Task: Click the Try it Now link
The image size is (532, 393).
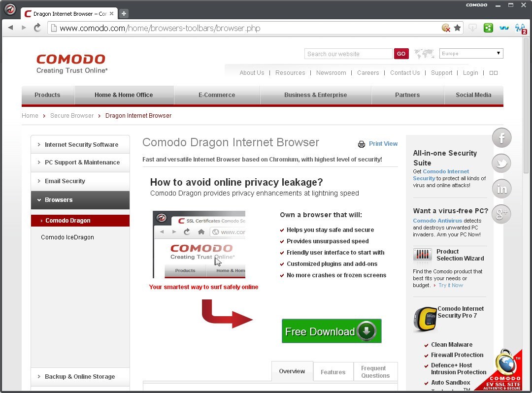Action: [x=451, y=286]
